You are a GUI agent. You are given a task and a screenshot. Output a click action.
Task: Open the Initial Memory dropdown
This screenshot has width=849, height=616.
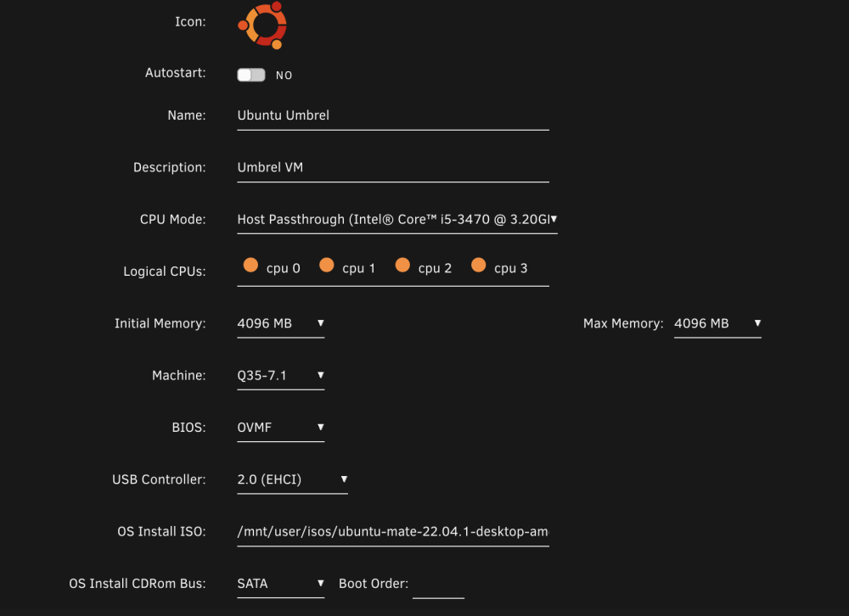coord(280,324)
